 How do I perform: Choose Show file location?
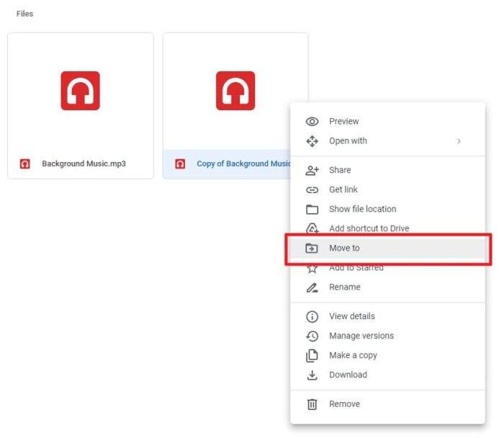pyautogui.click(x=387, y=209)
